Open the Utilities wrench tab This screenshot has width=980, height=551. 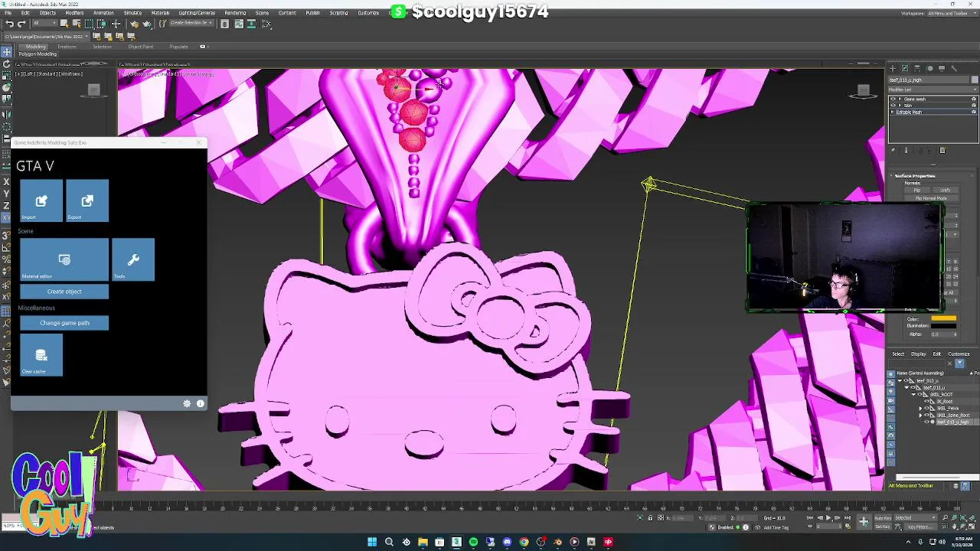953,68
